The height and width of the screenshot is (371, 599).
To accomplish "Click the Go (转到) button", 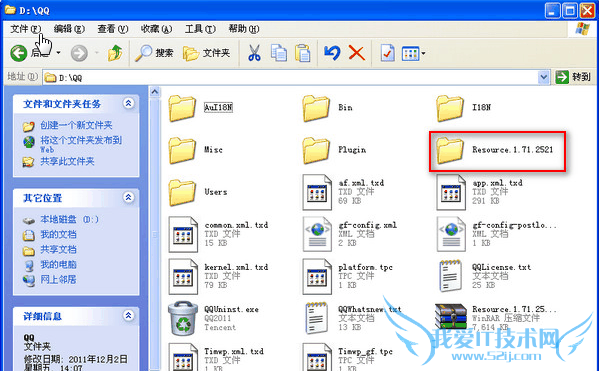I will [573, 77].
